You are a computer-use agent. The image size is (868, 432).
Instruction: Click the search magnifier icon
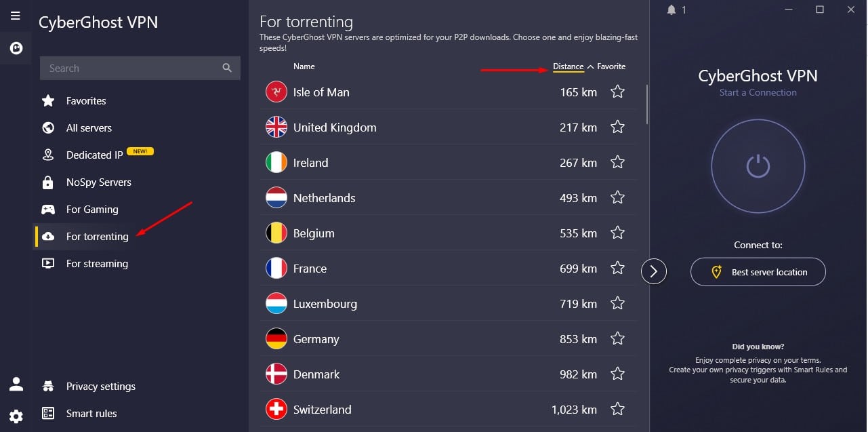point(227,68)
